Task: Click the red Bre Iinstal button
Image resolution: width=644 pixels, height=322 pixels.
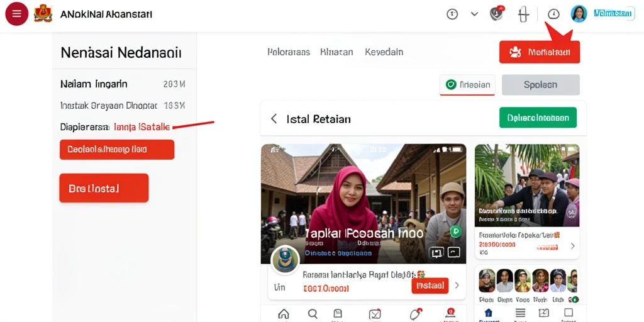Action: (x=104, y=188)
